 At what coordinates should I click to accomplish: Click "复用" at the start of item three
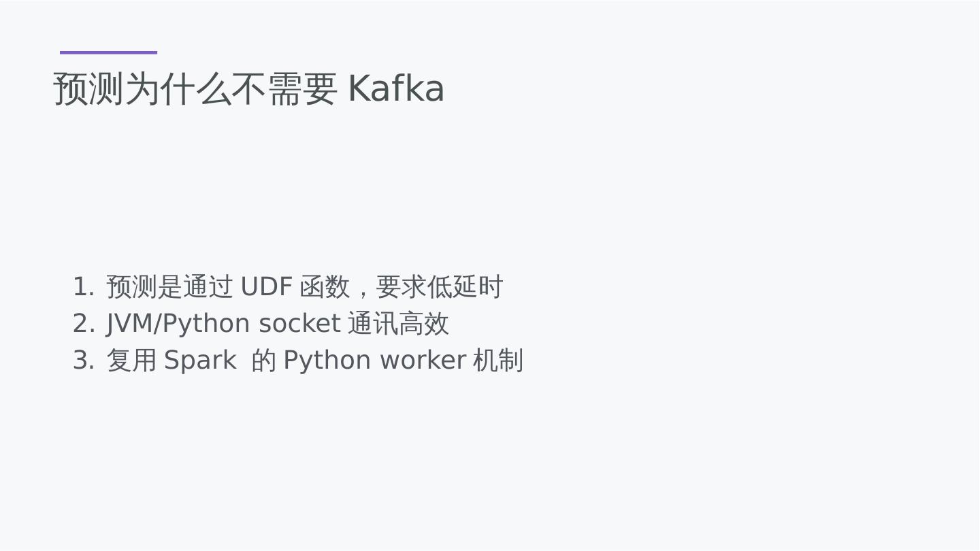point(132,361)
